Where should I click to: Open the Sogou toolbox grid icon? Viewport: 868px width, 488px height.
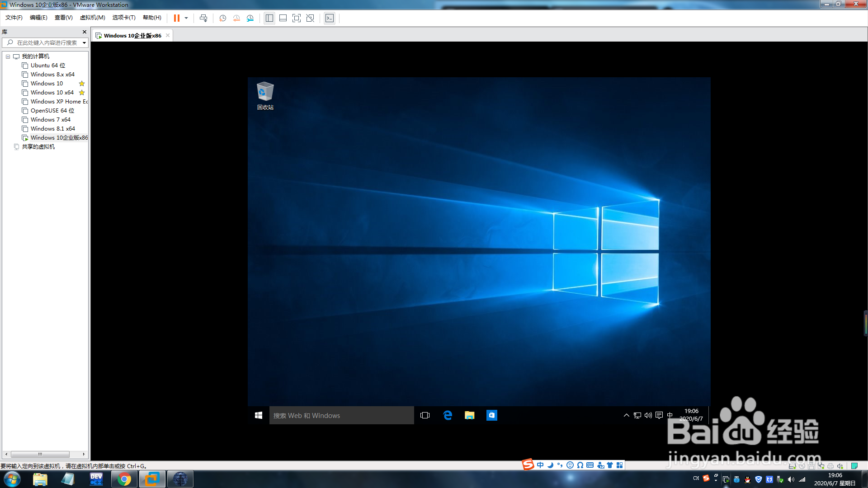(620, 465)
